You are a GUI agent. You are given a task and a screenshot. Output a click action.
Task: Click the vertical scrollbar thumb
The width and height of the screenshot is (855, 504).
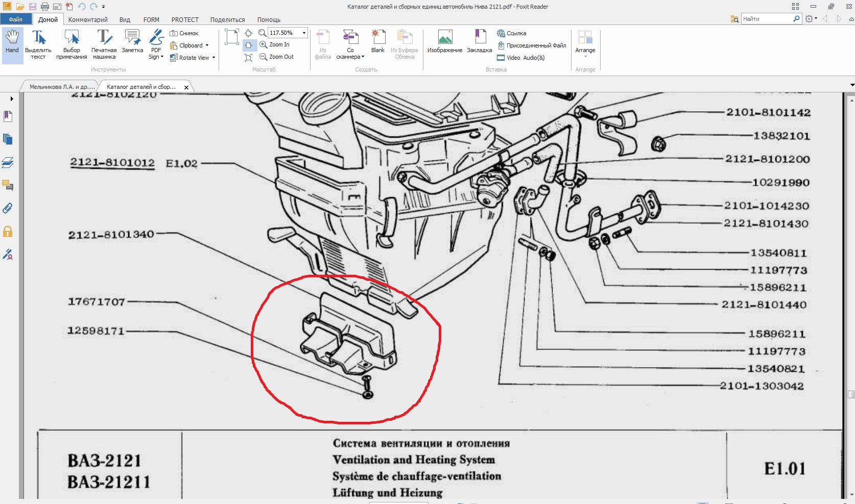(x=851, y=394)
